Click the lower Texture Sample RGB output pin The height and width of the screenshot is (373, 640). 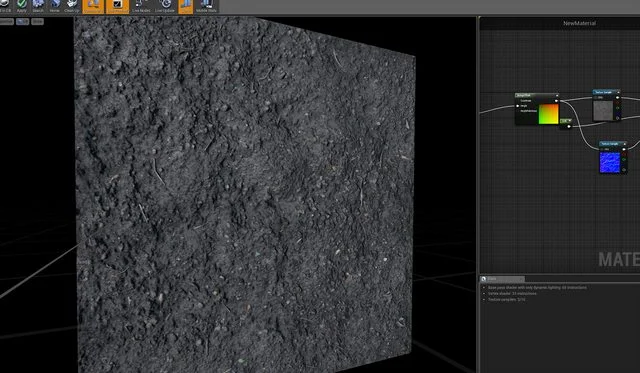tap(624, 149)
